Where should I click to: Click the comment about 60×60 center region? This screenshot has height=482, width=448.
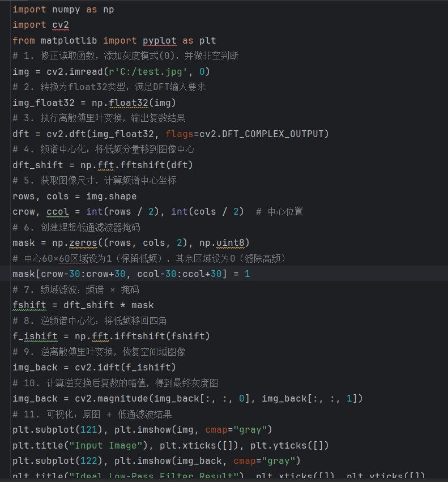coord(149,258)
